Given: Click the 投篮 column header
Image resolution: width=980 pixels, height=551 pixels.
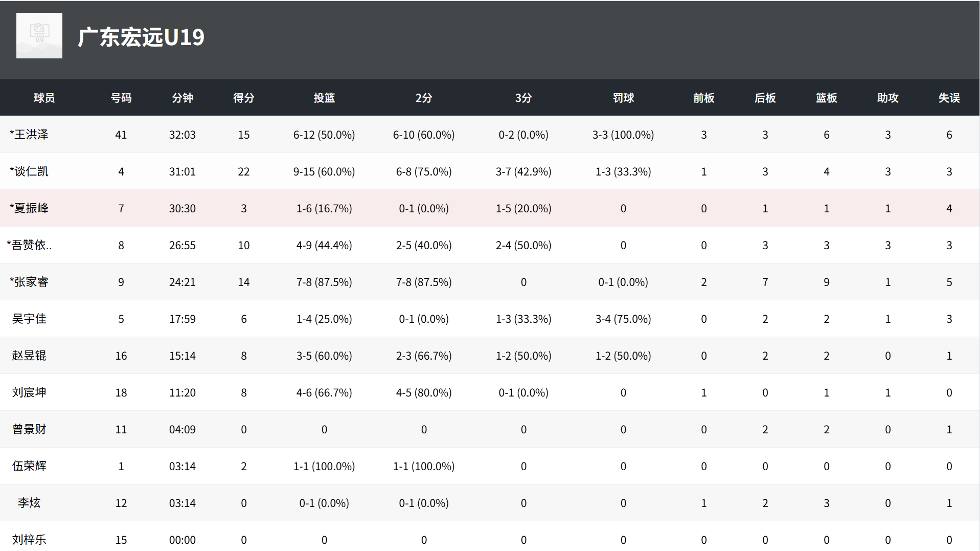Looking at the screenshot, I should (x=324, y=98).
